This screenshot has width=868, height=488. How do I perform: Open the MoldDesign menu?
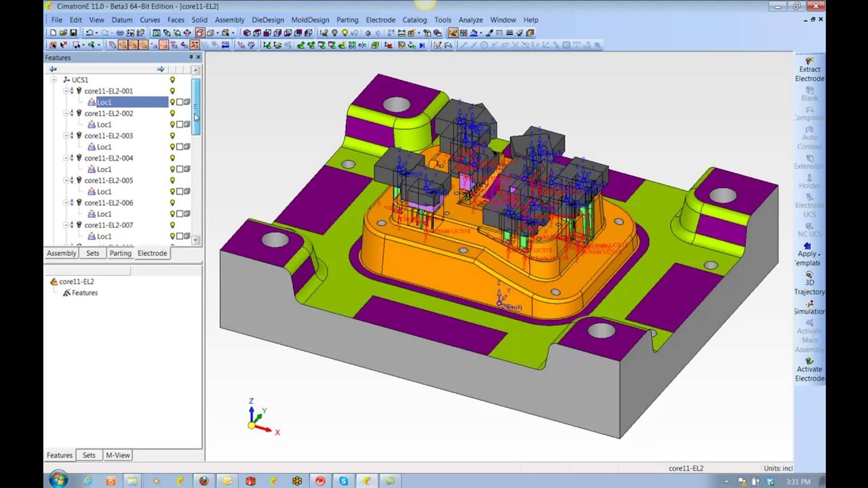tap(310, 20)
